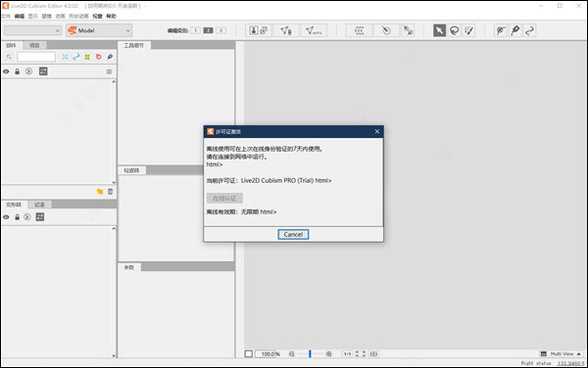Open the second menu bar item

pos(20,16)
